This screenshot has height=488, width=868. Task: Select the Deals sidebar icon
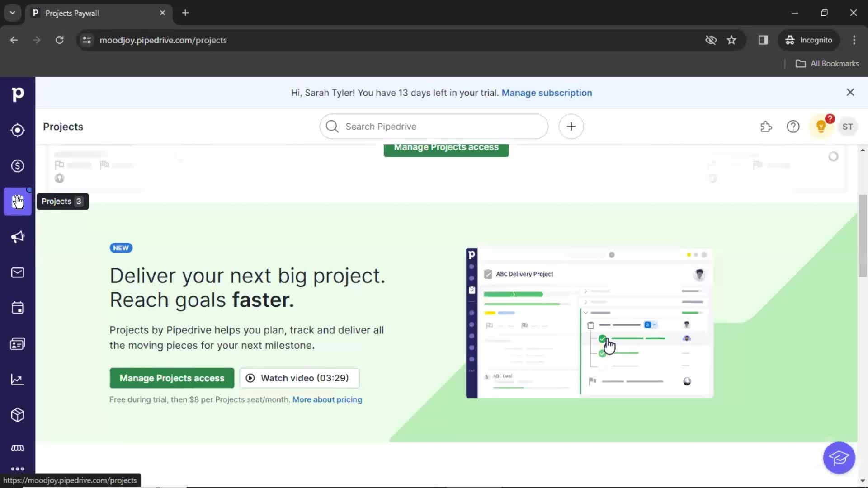pyautogui.click(x=17, y=165)
